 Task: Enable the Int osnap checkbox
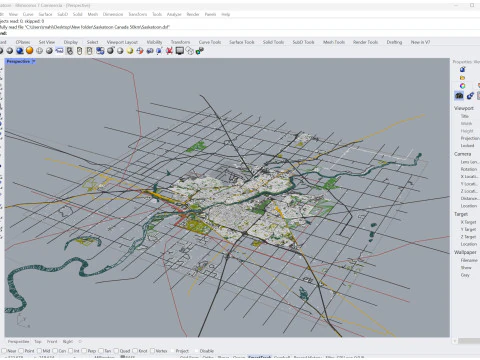[70, 351]
